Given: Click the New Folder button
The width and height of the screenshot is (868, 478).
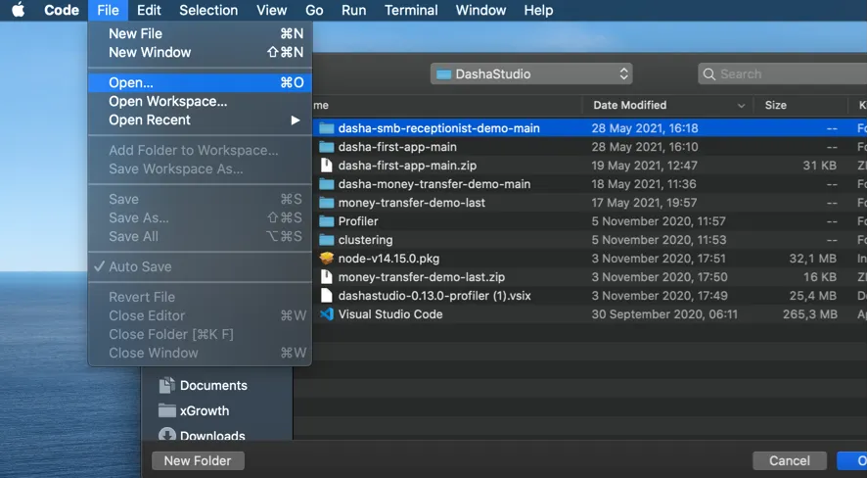Looking at the screenshot, I should (198, 460).
